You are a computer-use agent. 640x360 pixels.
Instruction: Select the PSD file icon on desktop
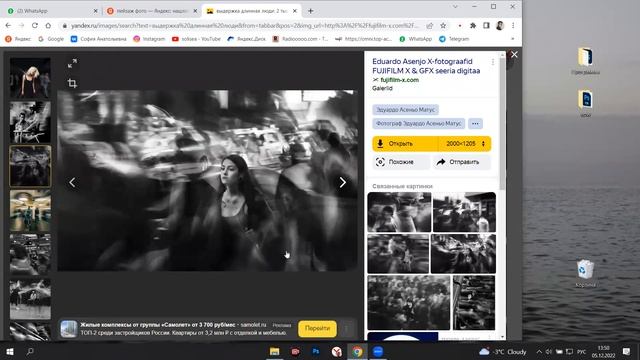pyautogui.click(x=585, y=104)
